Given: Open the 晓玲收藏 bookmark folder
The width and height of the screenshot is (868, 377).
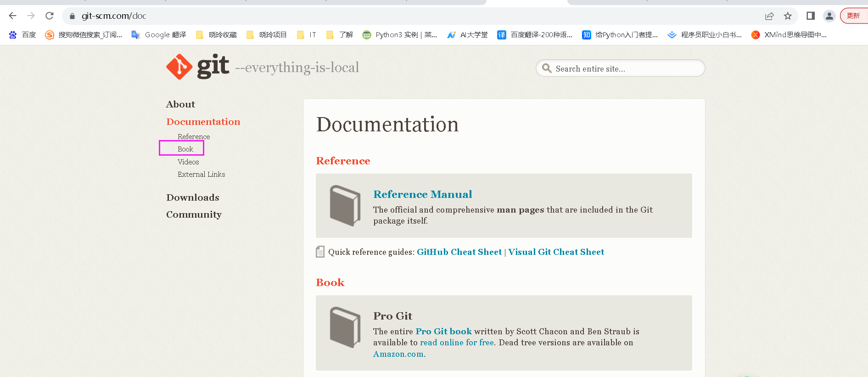Looking at the screenshot, I should tap(216, 35).
